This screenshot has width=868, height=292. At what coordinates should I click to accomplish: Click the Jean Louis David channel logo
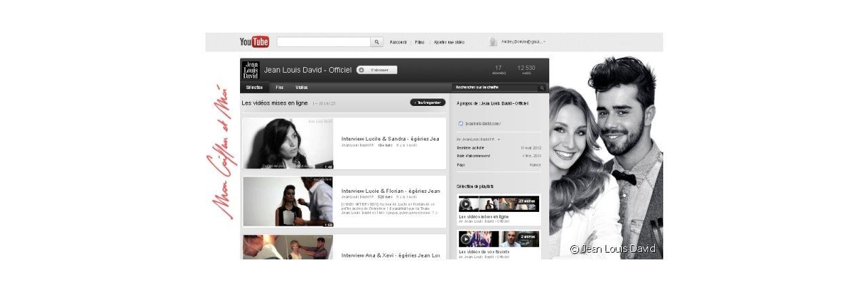pyautogui.click(x=250, y=70)
